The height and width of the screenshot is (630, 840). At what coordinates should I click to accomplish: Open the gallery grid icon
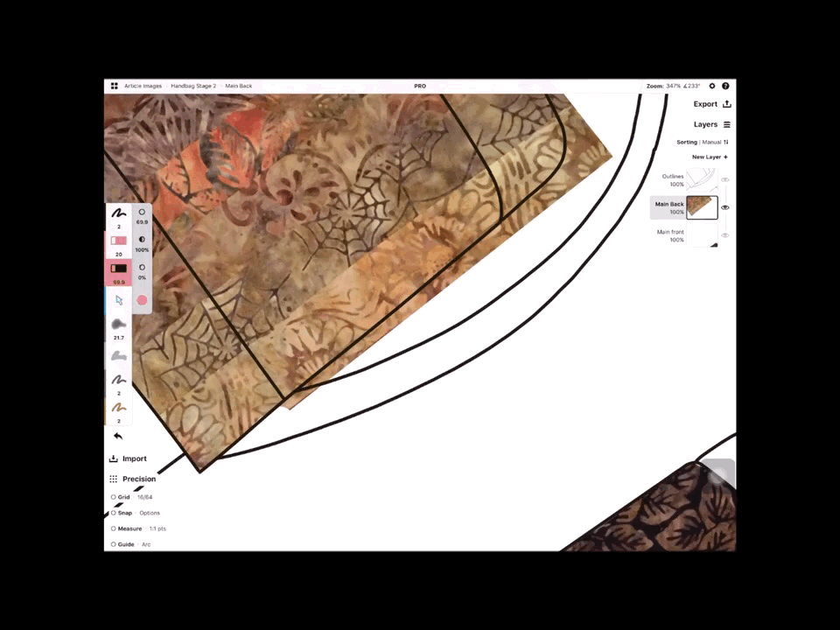114,86
